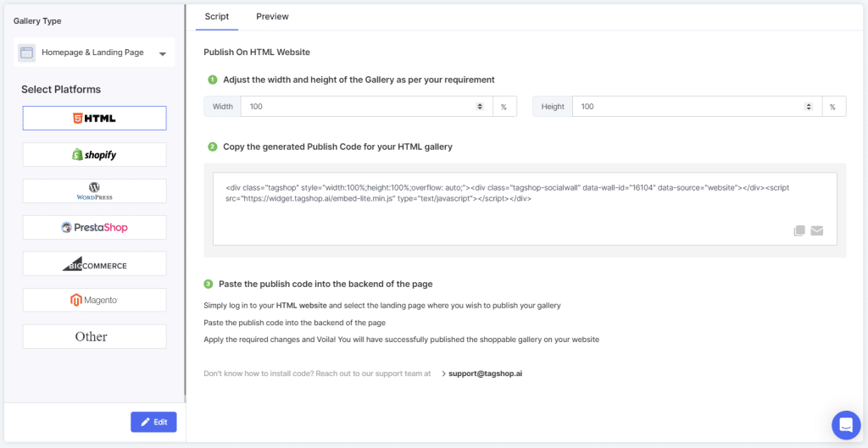This screenshot has width=868, height=448.
Task: Click into the Height input field
Action: (687, 107)
